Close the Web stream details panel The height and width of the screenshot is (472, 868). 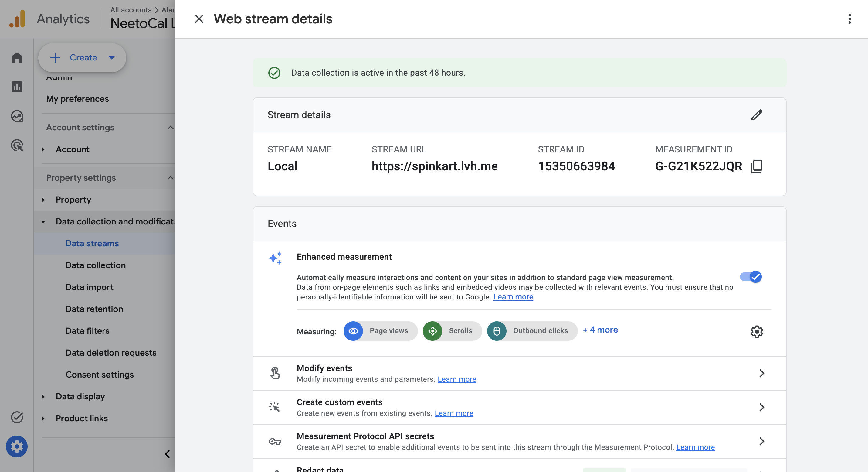[199, 19]
